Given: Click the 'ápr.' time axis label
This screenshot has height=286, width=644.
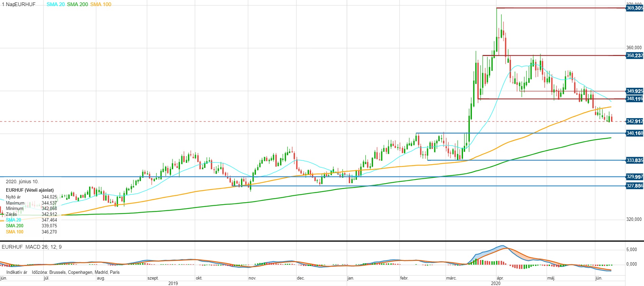Looking at the screenshot, I should point(500,278).
